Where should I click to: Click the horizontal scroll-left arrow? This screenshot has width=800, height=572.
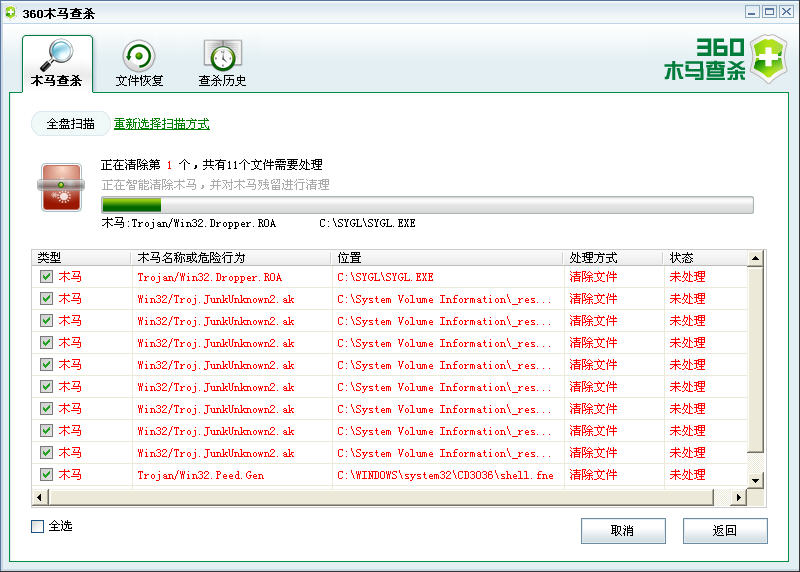click(x=40, y=496)
